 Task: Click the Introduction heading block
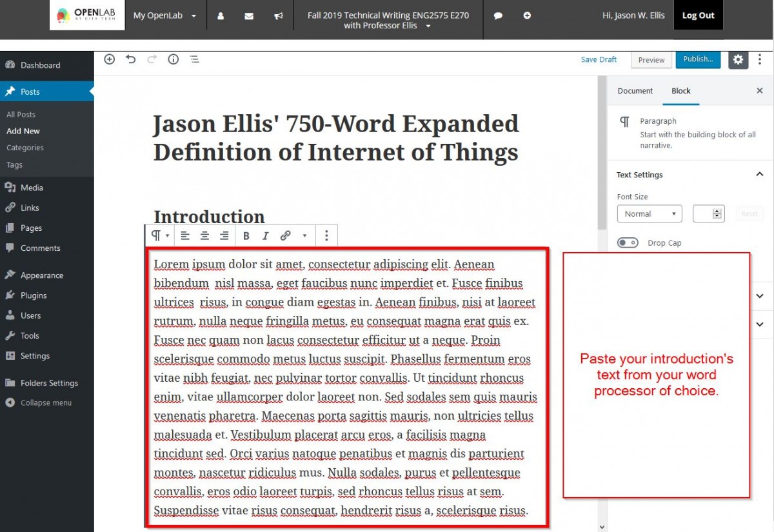pos(209,215)
